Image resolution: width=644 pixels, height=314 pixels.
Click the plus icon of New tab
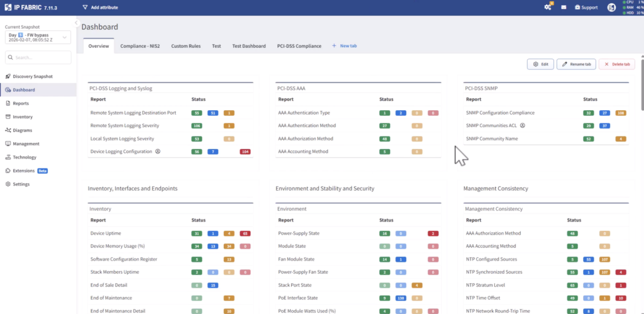tap(334, 45)
